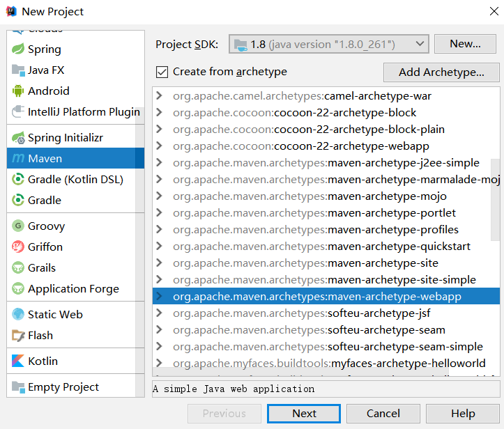Image resolution: width=504 pixels, height=429 pixels.
Task: Open the Project SDK dropdown
Action: (x=329, y=44)
